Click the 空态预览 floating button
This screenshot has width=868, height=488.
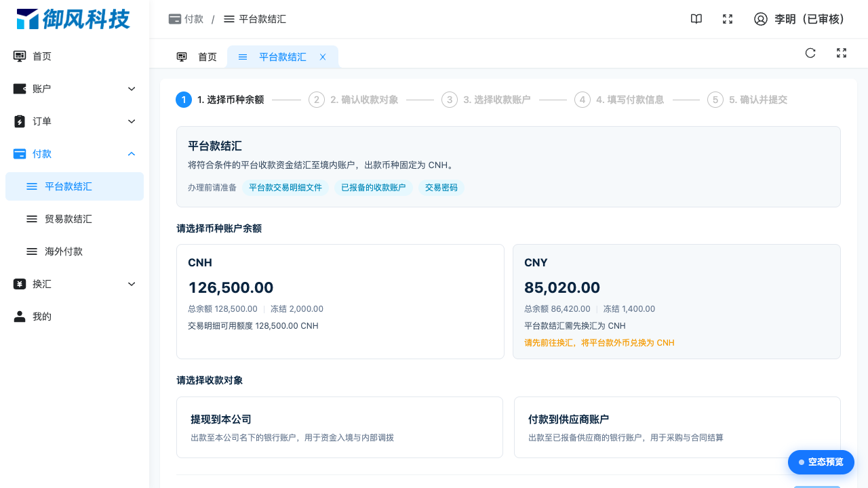pyautogui.click(x=821, y=462)
